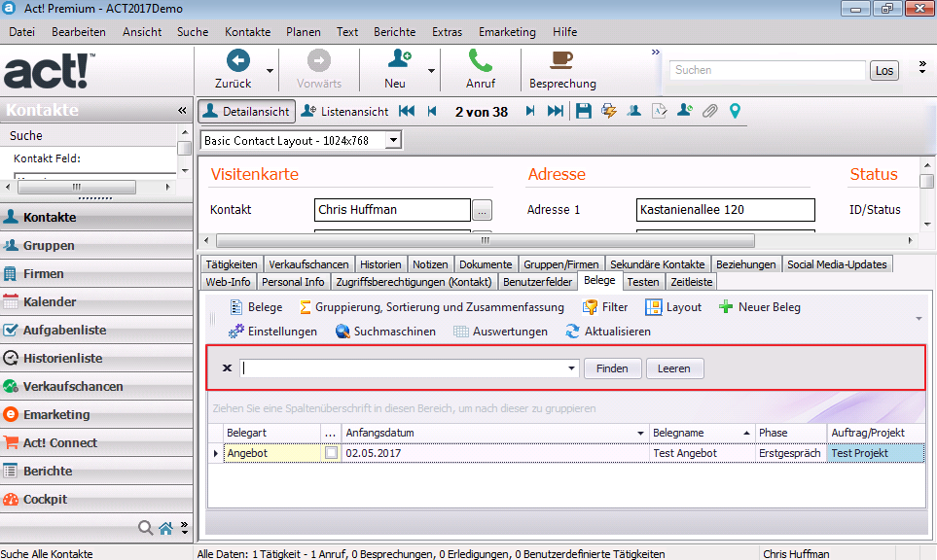This screenshot has width=937, height=560.
Task: Expand more sidebar footer options chevron
Action: 184,528
